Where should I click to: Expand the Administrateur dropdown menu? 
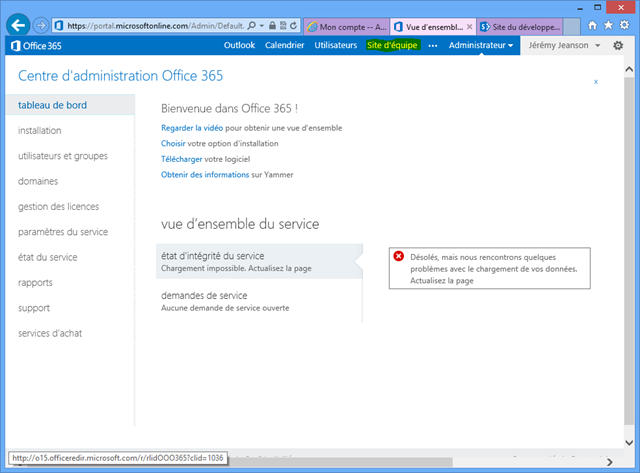[481, 45]
